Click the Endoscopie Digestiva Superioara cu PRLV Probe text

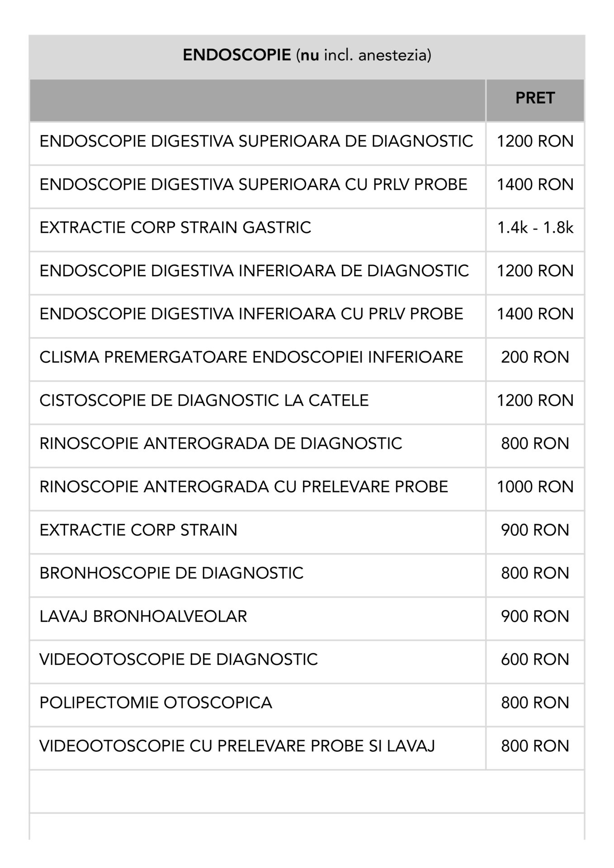(253, 184)
